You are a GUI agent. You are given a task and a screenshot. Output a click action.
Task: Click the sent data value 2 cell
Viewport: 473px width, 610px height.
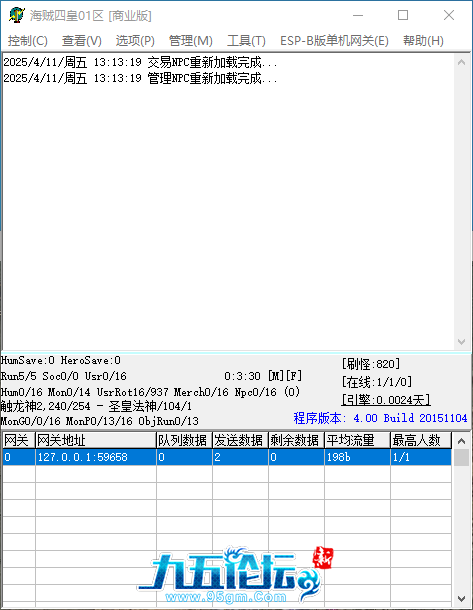[240, 457]
